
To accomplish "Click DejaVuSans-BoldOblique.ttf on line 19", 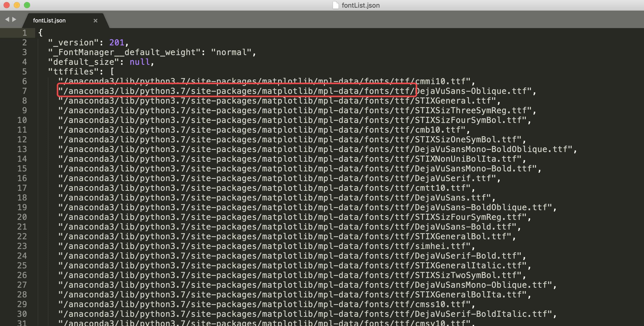I will (481, 207).
